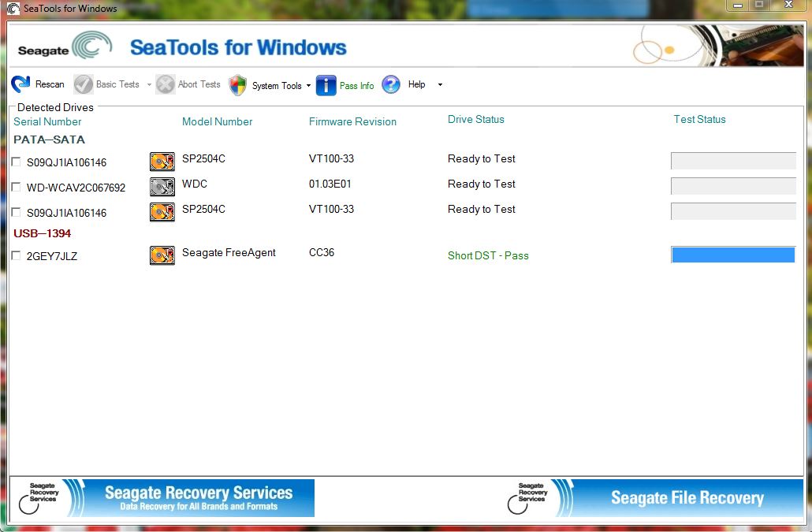Image resolution: width=812 pixels, height=532 pixels.
Task: Click the PATA—SATA group heading
Action: (49, 140)
